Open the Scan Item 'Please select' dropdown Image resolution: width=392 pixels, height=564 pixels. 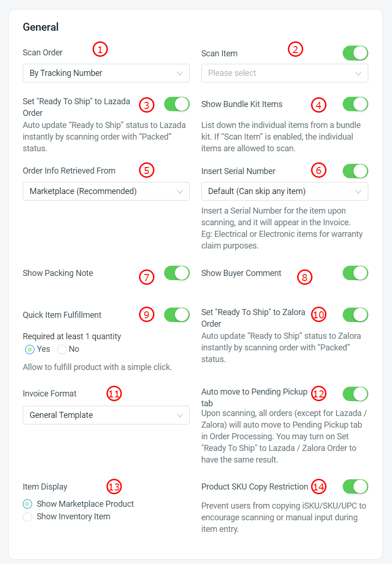pyautogui.click(x=285, y=73)
